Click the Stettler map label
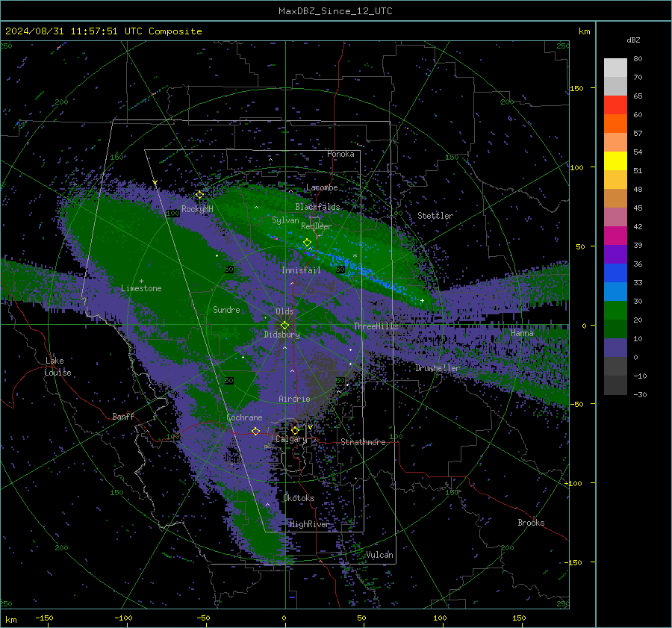Image resolution: width=672 pixels, height=628 pixels. coord(435,216)
